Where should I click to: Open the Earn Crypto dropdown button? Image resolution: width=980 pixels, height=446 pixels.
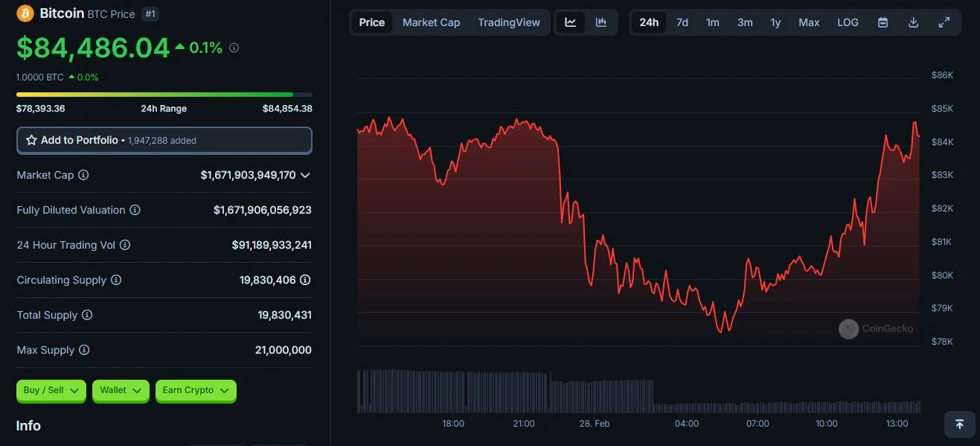[196, 390]
